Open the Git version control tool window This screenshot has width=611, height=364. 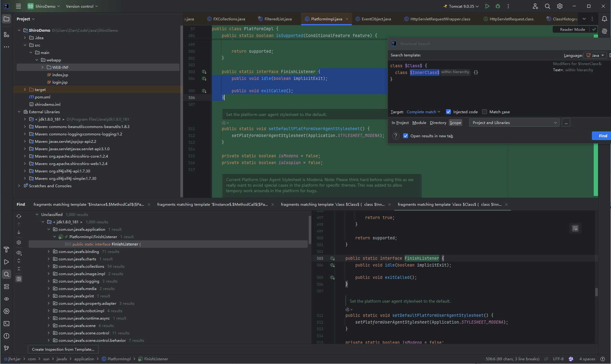6,348
